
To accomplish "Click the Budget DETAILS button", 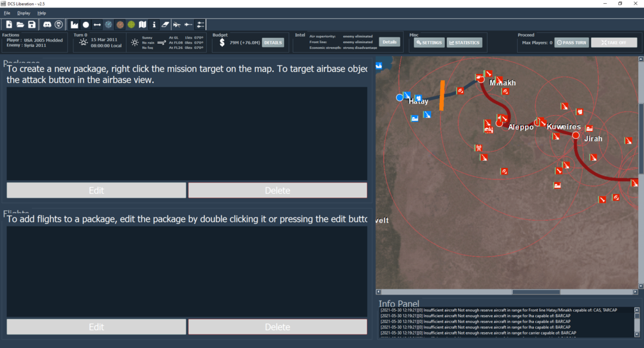I will 272,42.
